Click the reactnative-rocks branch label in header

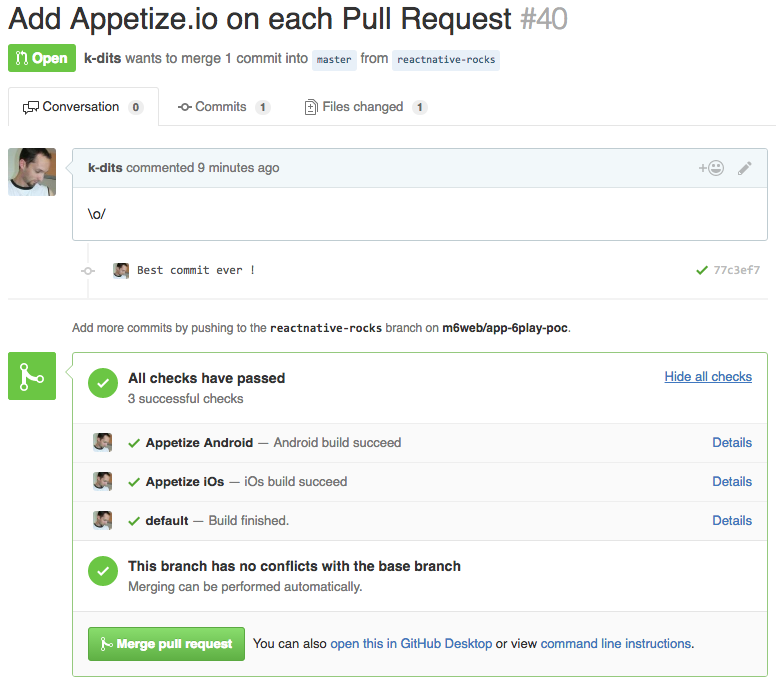[446, 60]
